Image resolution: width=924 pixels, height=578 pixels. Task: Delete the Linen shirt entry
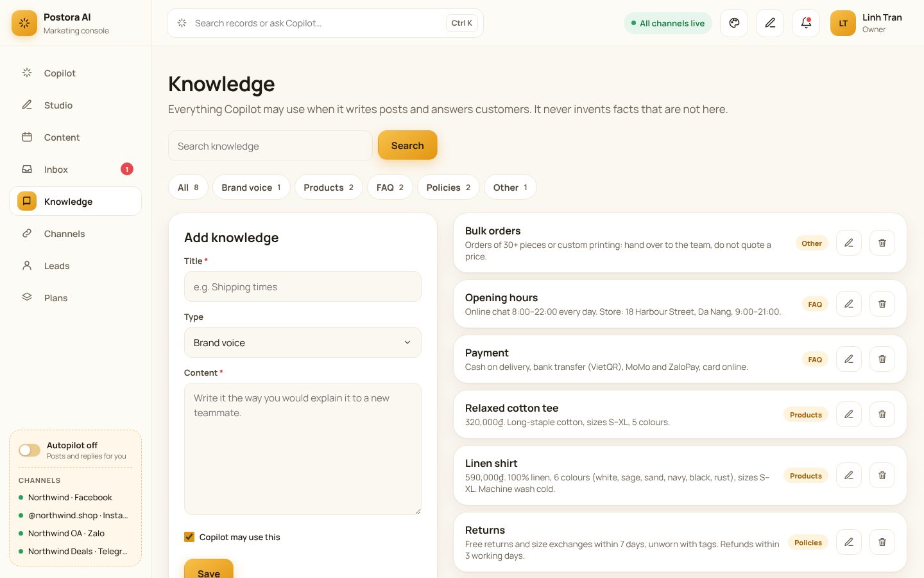tap(882, 475)
